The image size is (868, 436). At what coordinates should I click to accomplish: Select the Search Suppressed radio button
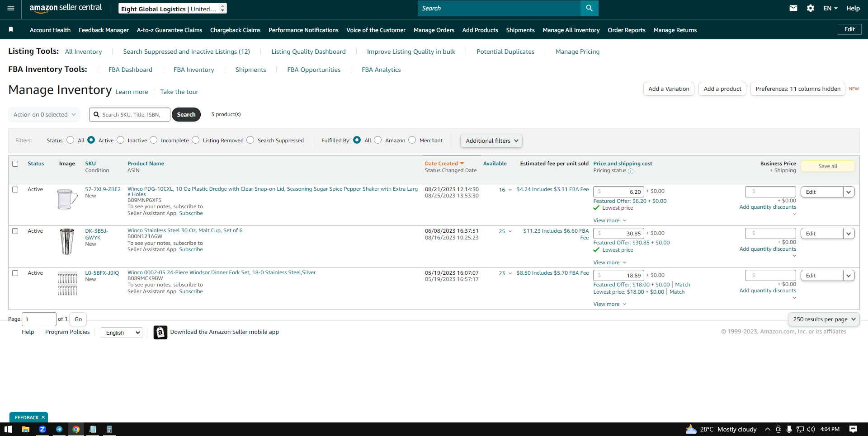click(x=250, y=140)
